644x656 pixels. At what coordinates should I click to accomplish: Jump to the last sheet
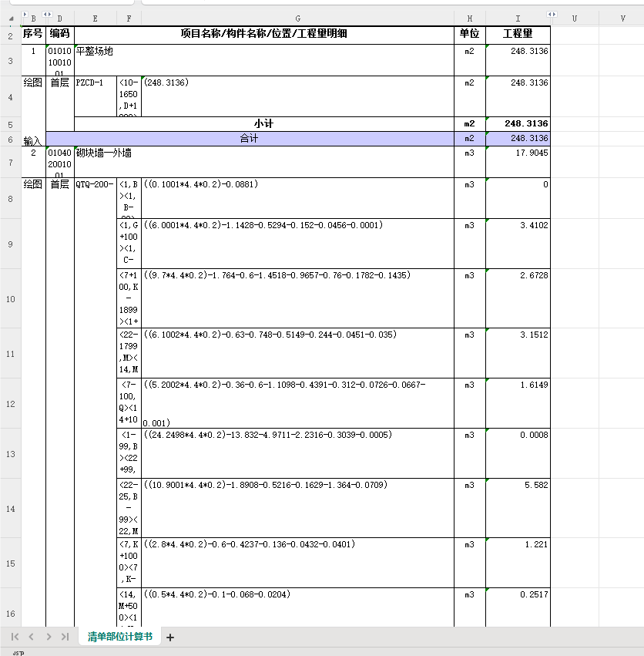pyautogui.click(x=65, y=637)
